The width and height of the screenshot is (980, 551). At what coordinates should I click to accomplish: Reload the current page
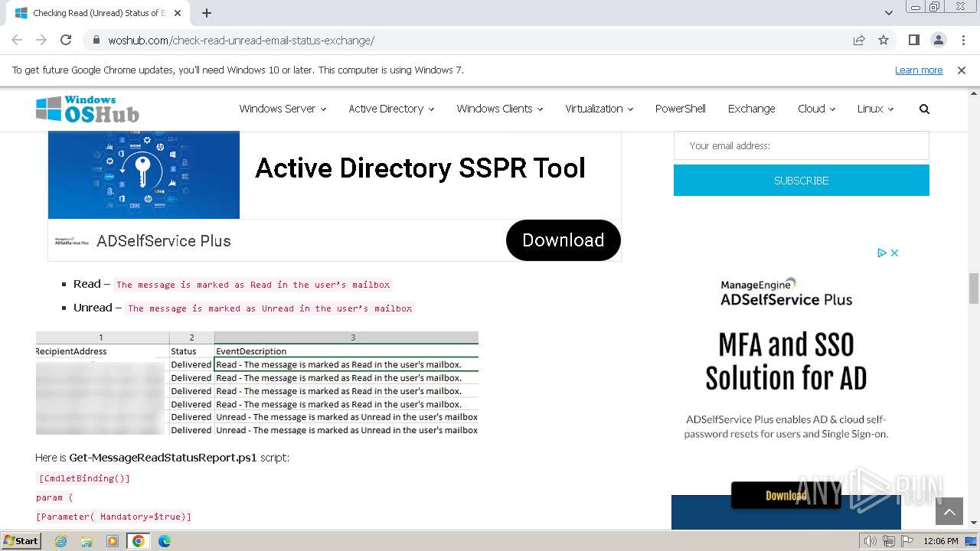66,40
